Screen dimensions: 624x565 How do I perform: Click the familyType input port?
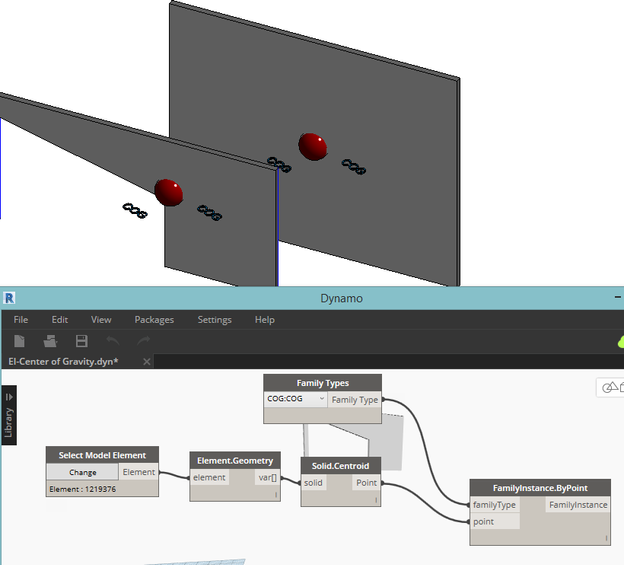point(494,505)
